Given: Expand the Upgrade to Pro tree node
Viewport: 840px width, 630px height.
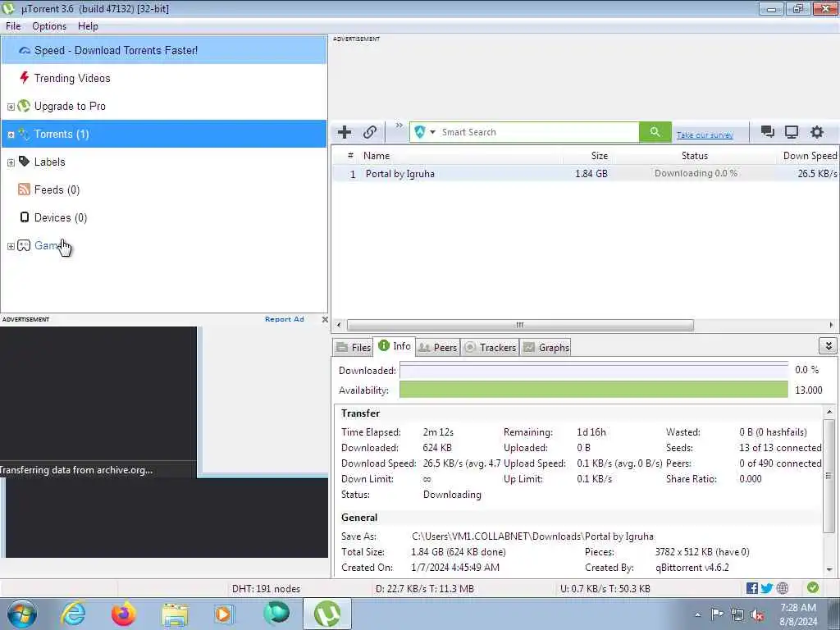Looking at the screenshot, I should pos(11,107).
